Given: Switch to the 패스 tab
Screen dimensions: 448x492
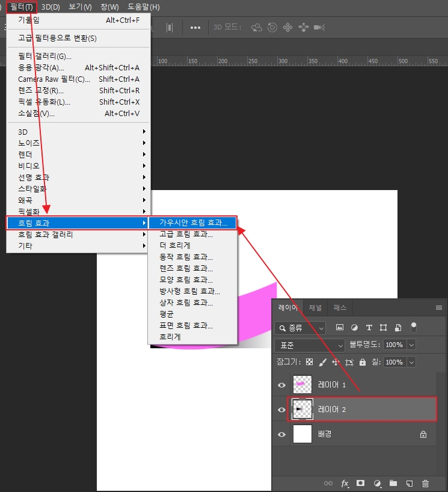Looking at the screenshot, I should [x=340, y=307].
